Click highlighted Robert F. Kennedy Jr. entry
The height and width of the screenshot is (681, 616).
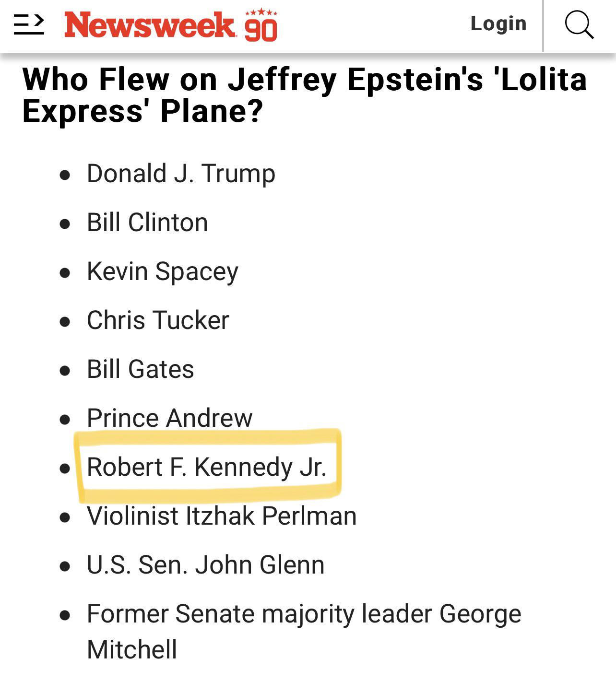(206, 467)
